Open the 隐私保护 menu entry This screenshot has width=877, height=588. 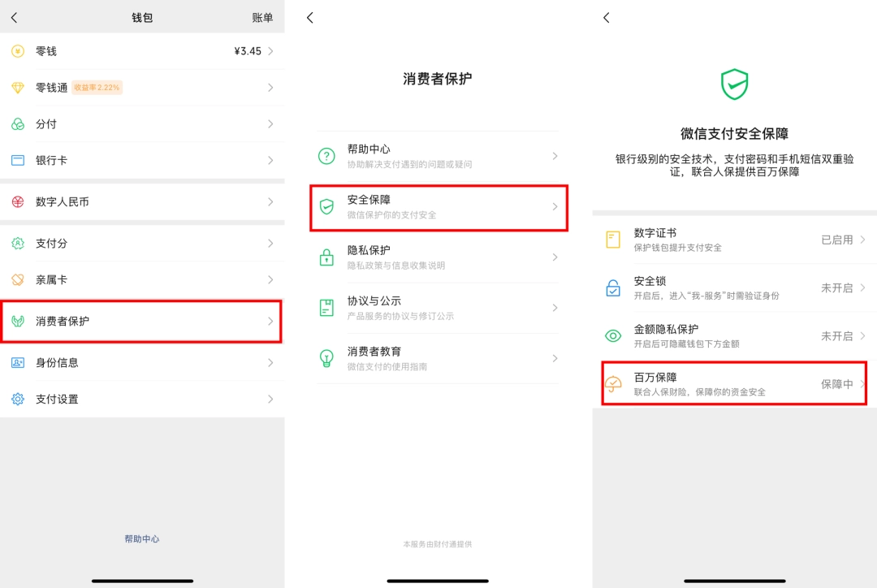pyautogui.click(x=438, y=257)
